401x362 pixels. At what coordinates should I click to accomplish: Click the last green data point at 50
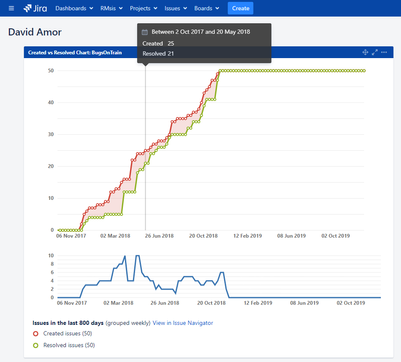[x=364, y=71]
